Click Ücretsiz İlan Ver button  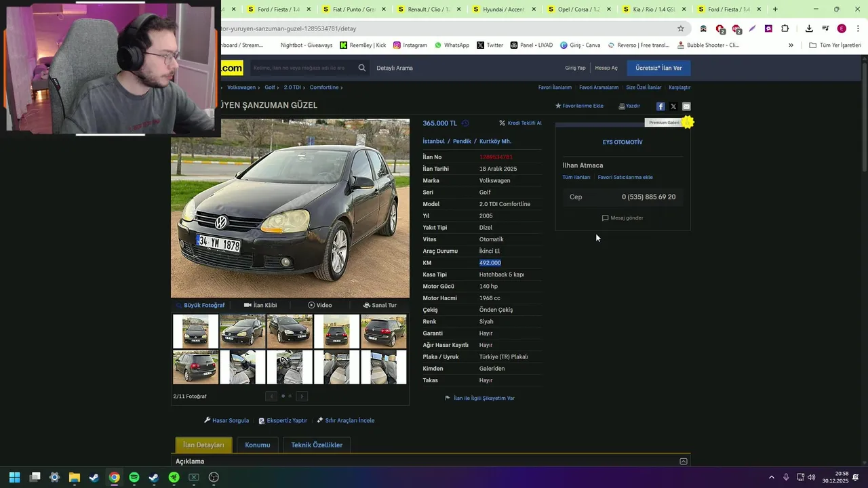tap(658, 68)
